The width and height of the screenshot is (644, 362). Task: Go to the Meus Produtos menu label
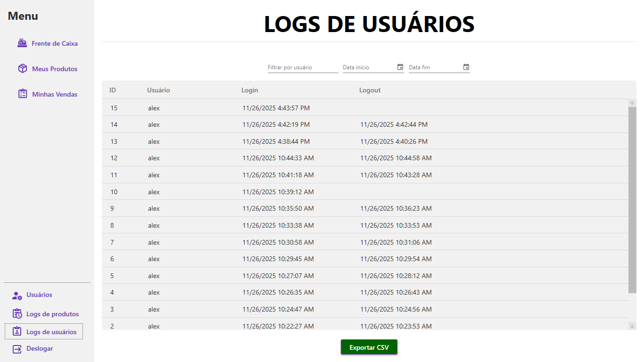pos(55,69)
